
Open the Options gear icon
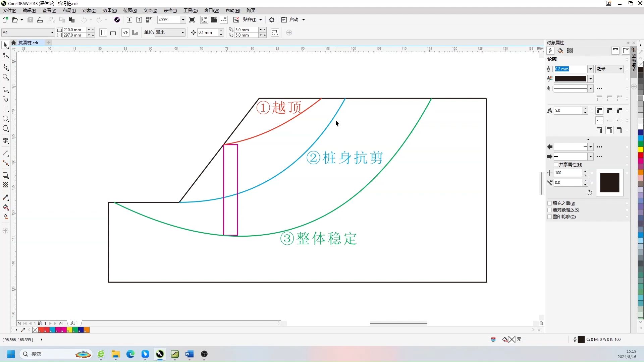[x=272, y=20]
